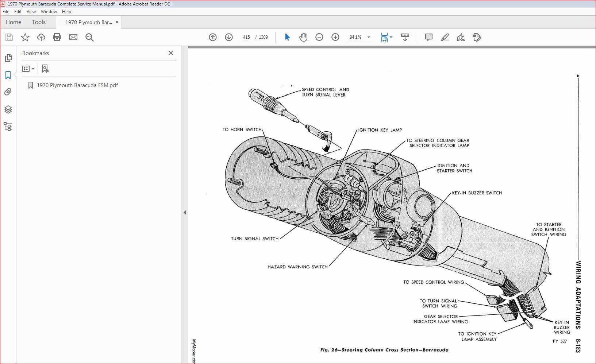This screenshot has height=364, width=596.
Task: Open the Find text magnifier icon
Action: tap(89, 37)
